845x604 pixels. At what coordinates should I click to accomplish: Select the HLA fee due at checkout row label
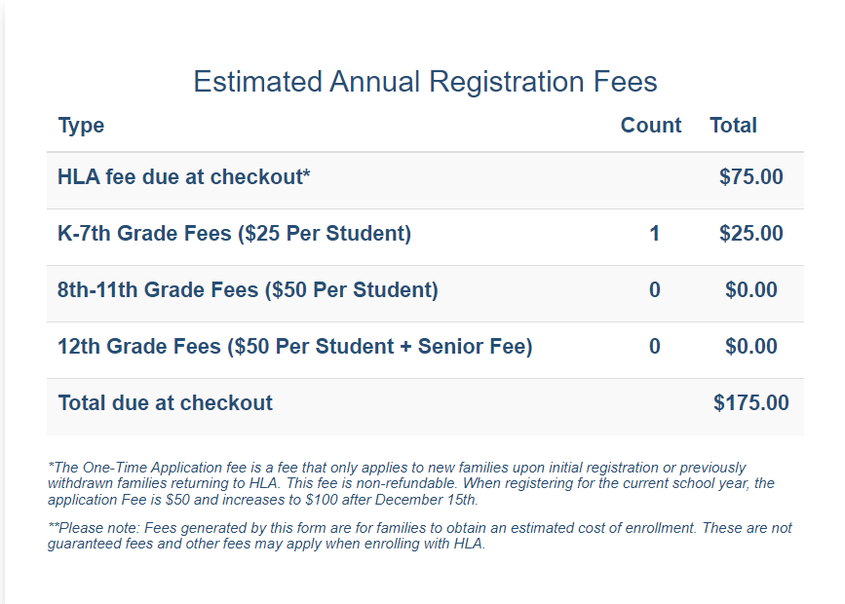184,178
